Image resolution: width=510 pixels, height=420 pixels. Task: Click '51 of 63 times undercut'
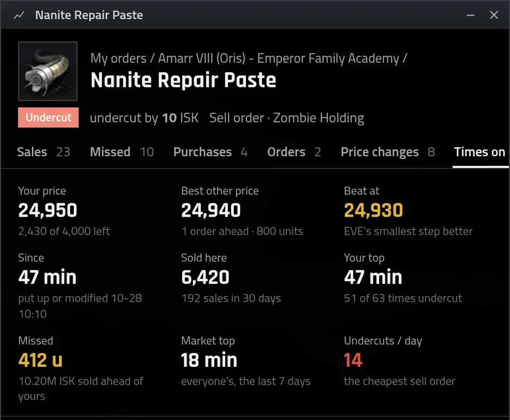click(403, 298)
